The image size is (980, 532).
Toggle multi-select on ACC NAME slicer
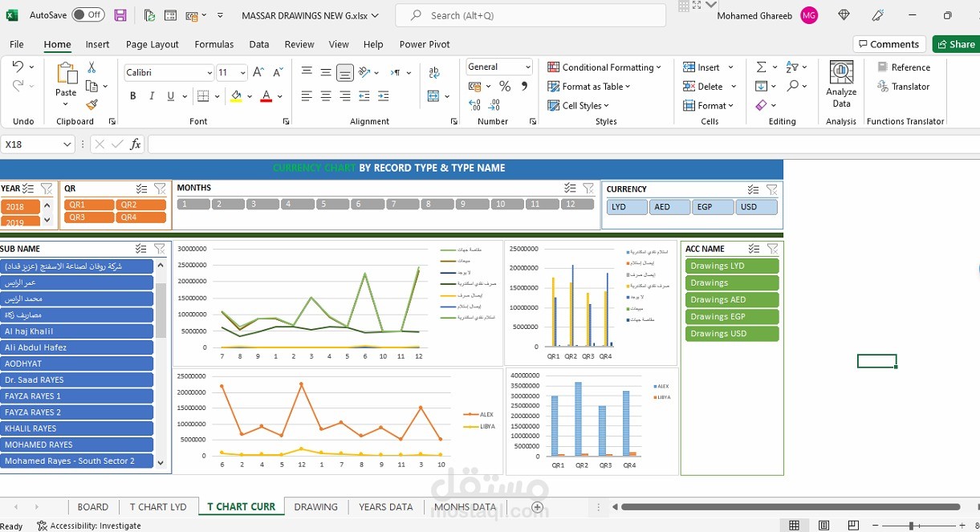coord(754,249)
